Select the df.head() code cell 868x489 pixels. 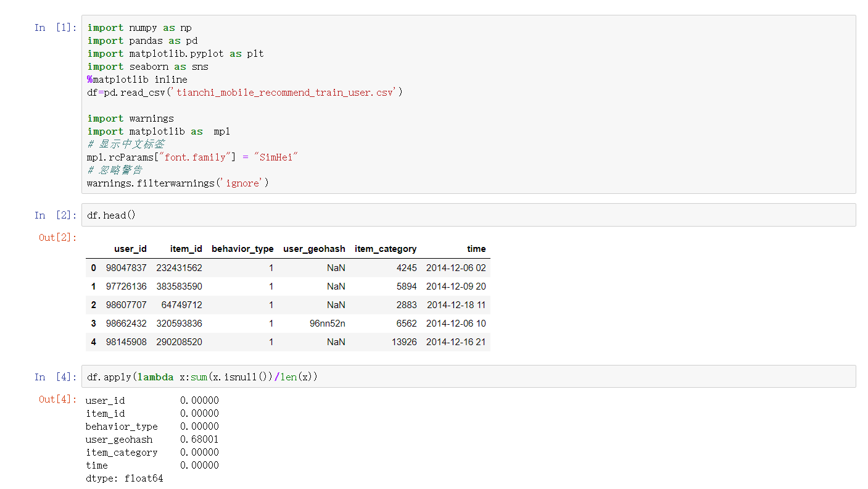pyautogui.click(x=468, y=215)
